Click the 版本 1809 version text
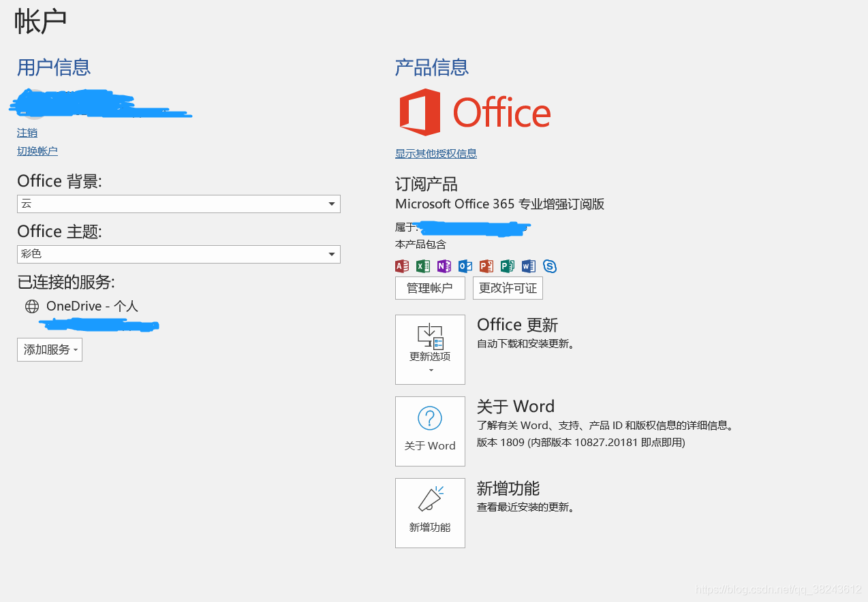The image size is (868, 602). coord(580,443)
